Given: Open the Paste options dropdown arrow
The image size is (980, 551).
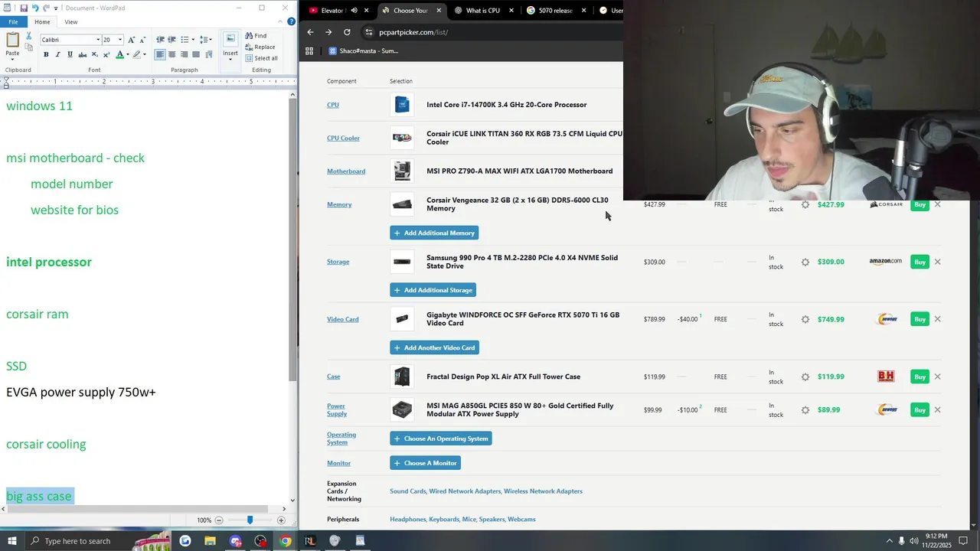Looking at the screenshot, I should (x=12, y=60).
